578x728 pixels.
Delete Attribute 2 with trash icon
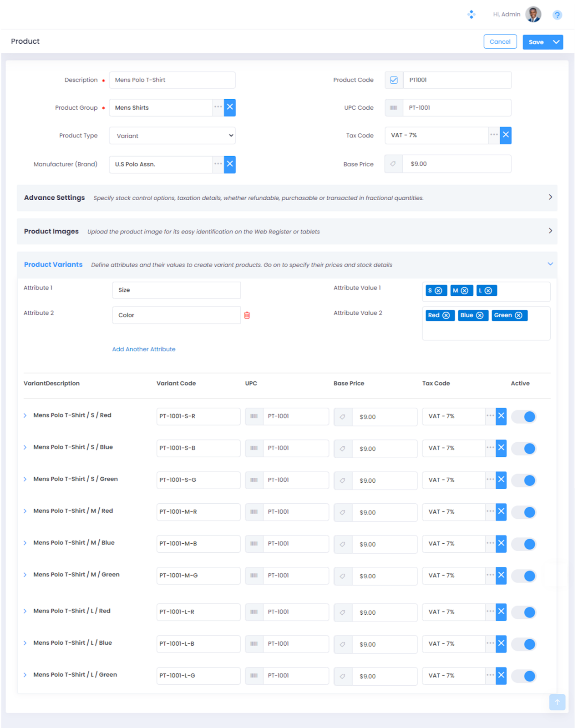[x=247, y=315]
